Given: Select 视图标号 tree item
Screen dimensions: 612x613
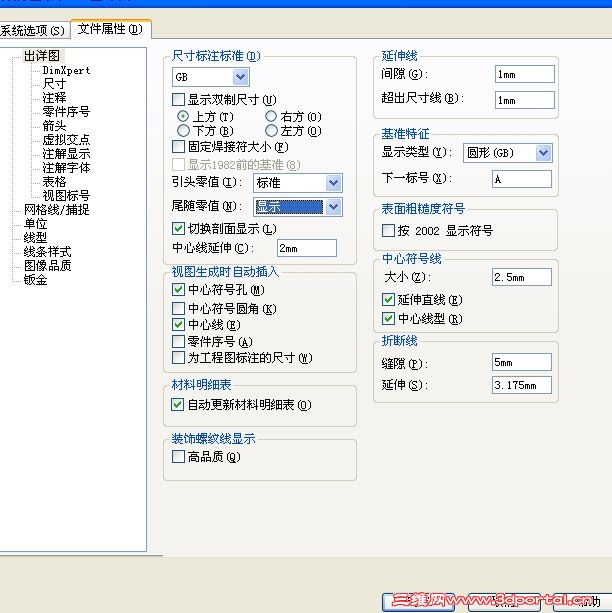Looking at the screenshot, I should point(66,195).
